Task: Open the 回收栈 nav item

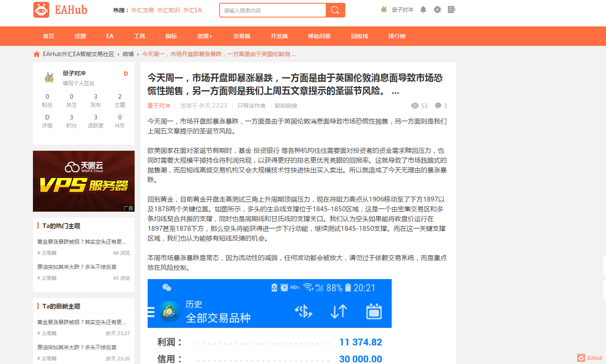Action: [x=360, y=36]
